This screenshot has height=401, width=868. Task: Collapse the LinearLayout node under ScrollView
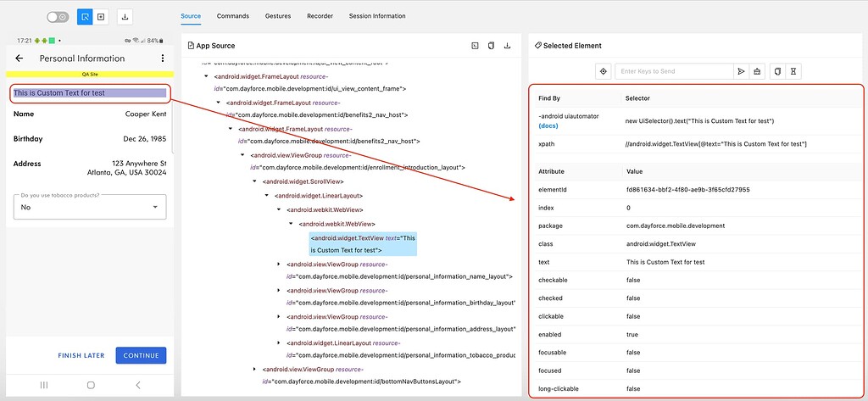[x=267, y=196]
